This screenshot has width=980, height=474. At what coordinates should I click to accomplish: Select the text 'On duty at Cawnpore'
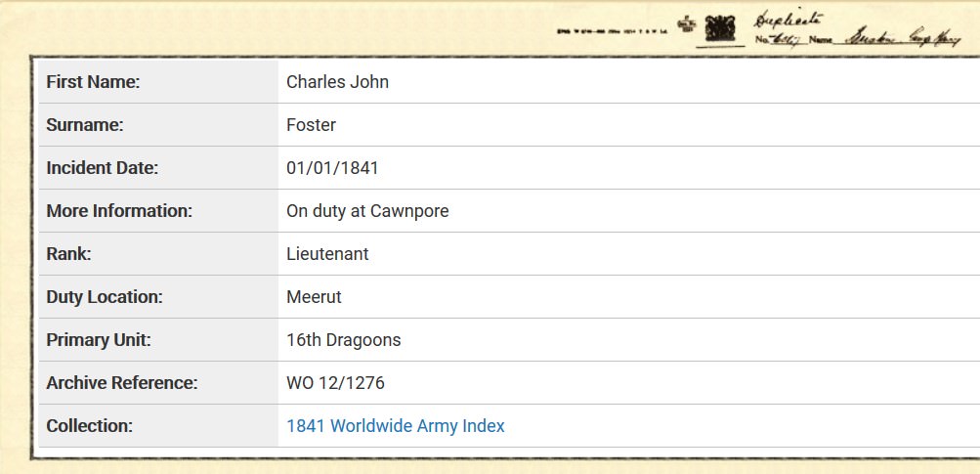[x=367, y=211]
